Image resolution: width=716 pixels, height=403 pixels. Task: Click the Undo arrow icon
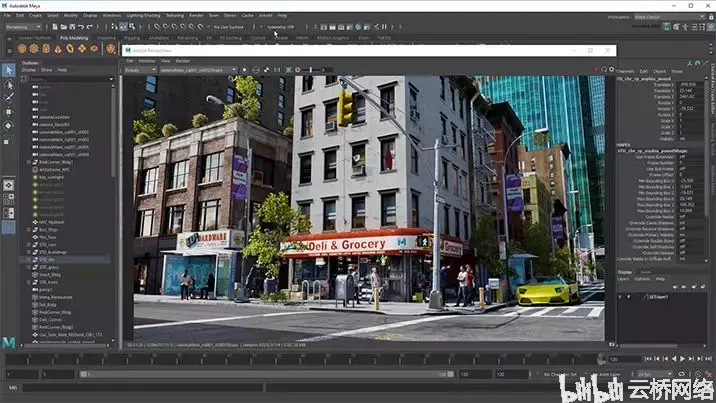tap(81, 27)
